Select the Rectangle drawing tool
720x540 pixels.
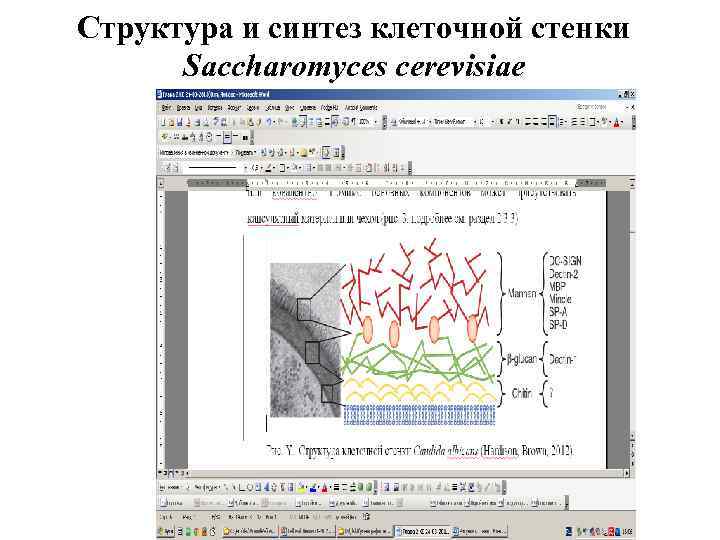(x=242, y=488)
